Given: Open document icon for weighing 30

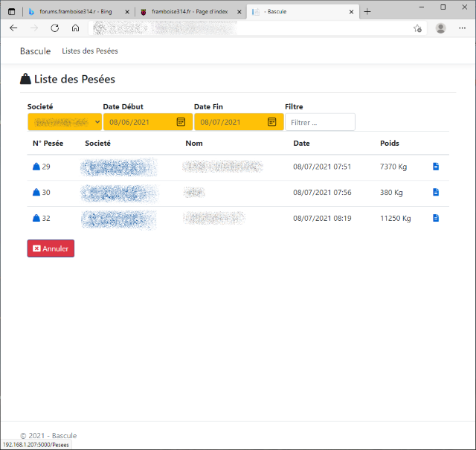Looking at the screenshot, I should point(436,192).
